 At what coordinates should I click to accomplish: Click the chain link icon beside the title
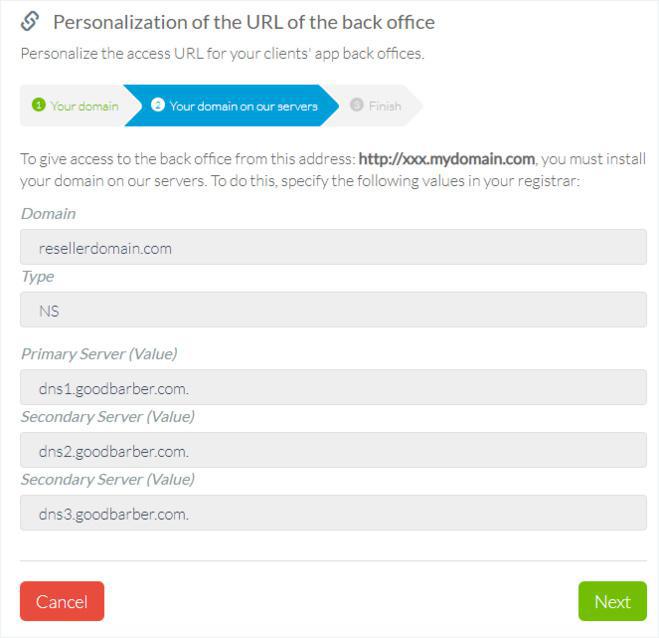point(30,21)
